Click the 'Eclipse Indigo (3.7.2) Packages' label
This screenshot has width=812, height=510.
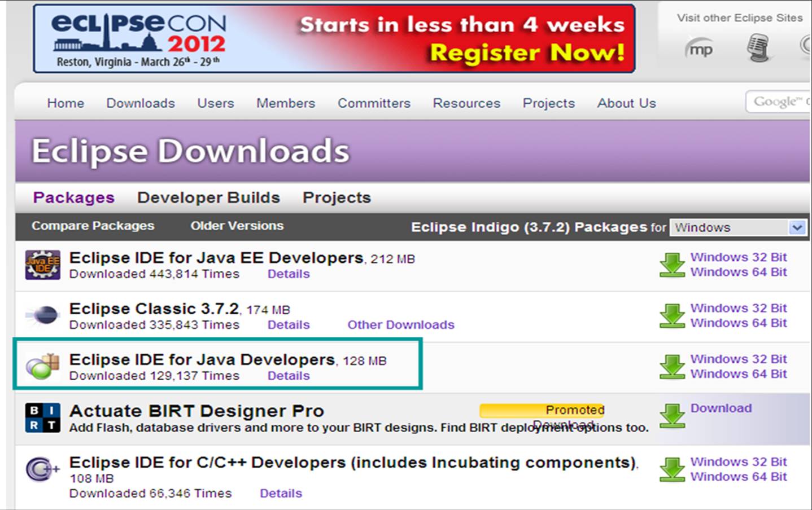529,227
